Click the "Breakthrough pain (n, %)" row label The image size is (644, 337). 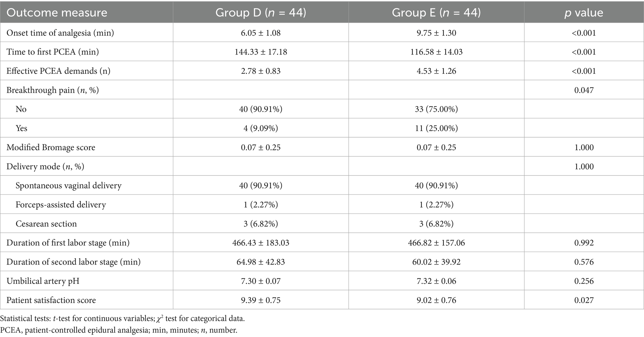pos(53,90)
